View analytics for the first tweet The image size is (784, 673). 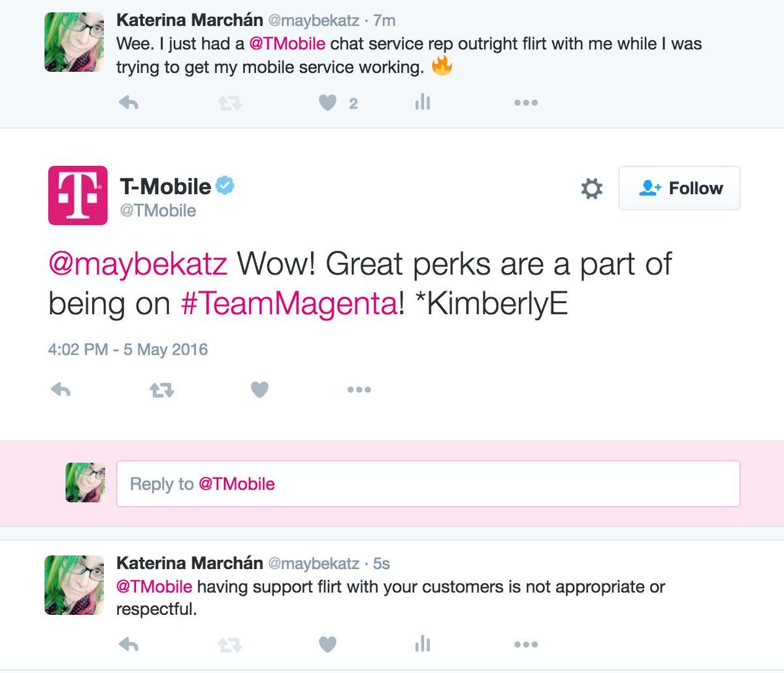[423, 102]
